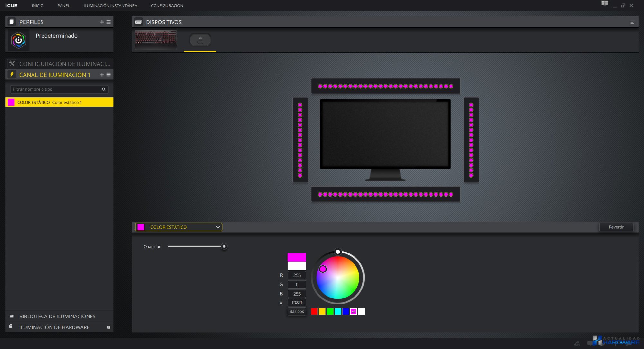Click the Básicos button
The height and width of the screenshot is (349, 644).
(297, 311)
